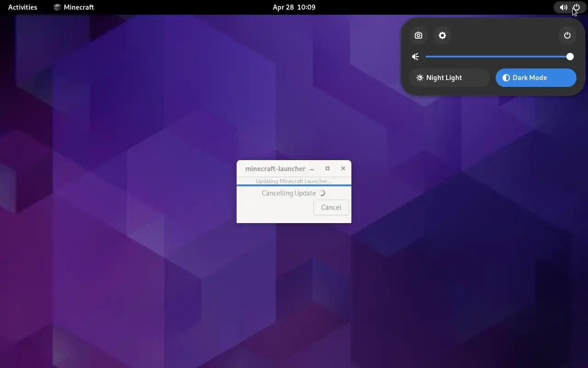The width and height of the screenshot is (588, 368).
Task: Toggle Dark Mode off
Action: (536, 78)
